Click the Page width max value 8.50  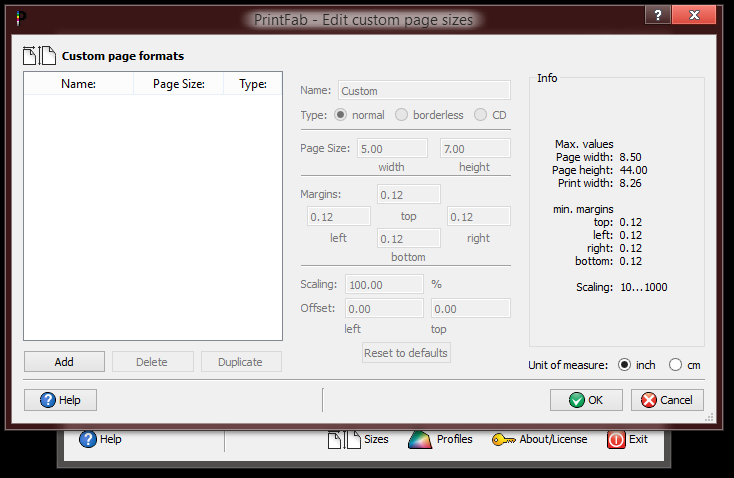(630, 157)
